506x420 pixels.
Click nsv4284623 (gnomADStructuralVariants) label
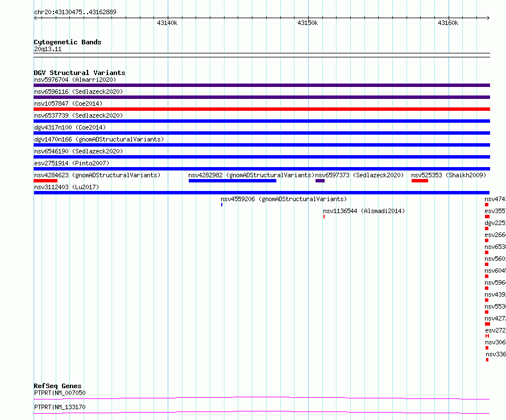coord(97,175)
